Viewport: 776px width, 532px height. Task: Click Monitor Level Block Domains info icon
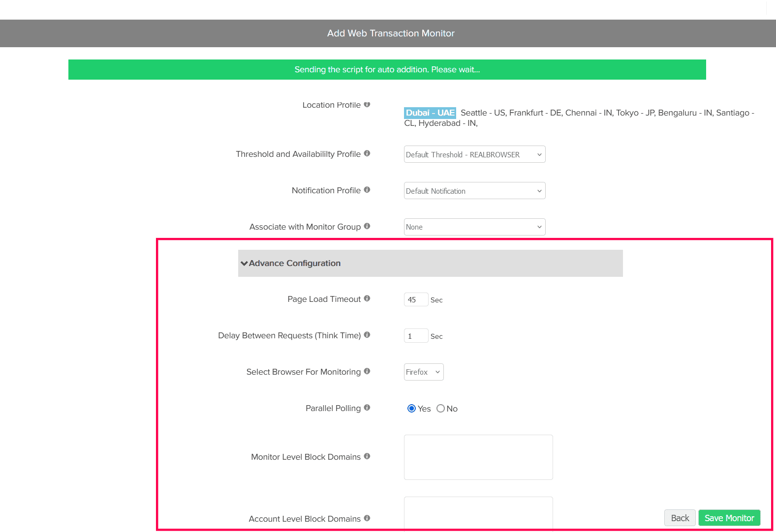pyautogui.click(x=367, y=457)
